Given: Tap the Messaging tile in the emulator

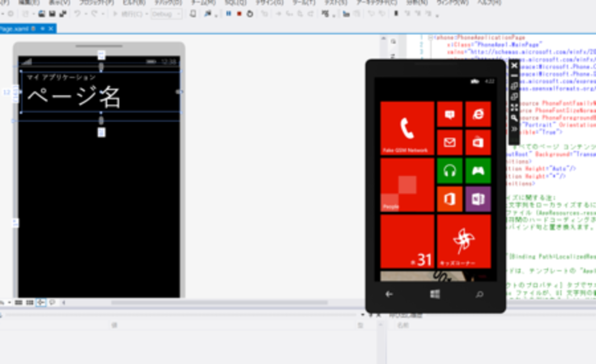Looking at the screenshot, I should (450, 114).
